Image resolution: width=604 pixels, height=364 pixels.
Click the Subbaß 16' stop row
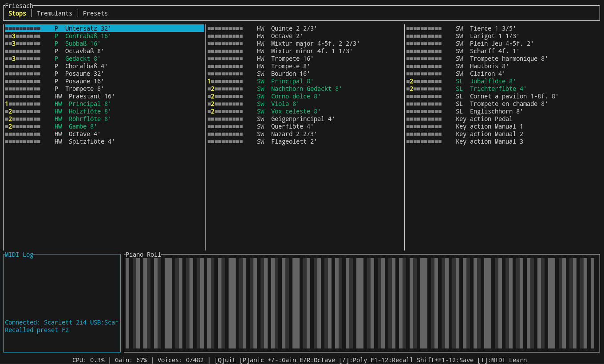tap(104, 43)
